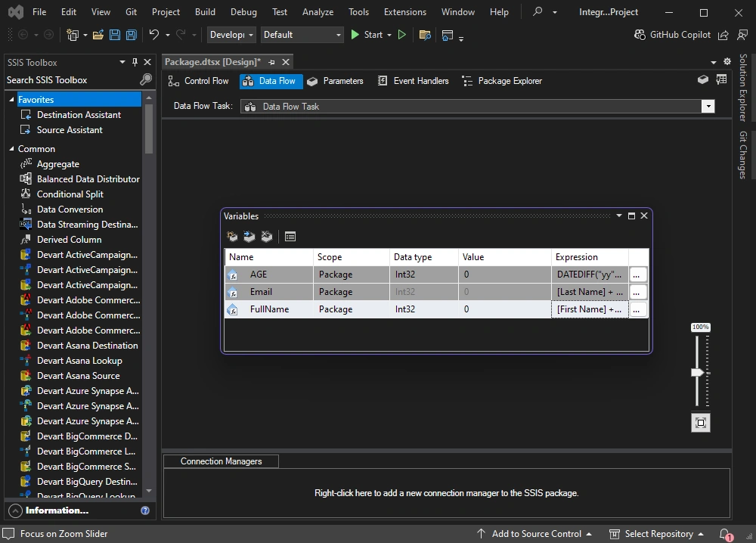Click the SSIS Toolbox search magnifier icon
Viewport: 756px width, 543px height.
point(146,79)
